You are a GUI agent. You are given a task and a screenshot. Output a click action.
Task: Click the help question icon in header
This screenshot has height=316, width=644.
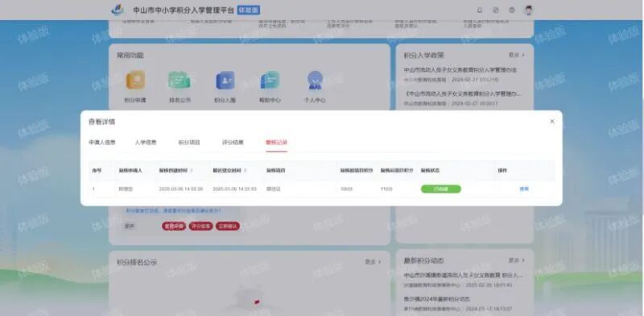(x=512, y=10)
